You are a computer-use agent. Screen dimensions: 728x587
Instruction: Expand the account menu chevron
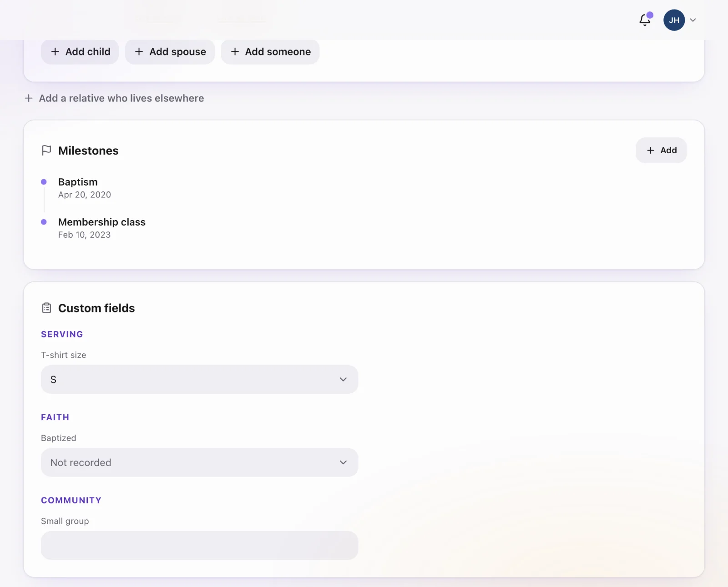[x=693, y=20]
